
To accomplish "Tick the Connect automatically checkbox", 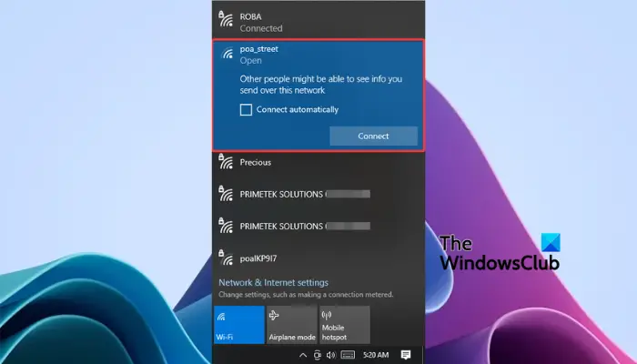I will point(246,110).
